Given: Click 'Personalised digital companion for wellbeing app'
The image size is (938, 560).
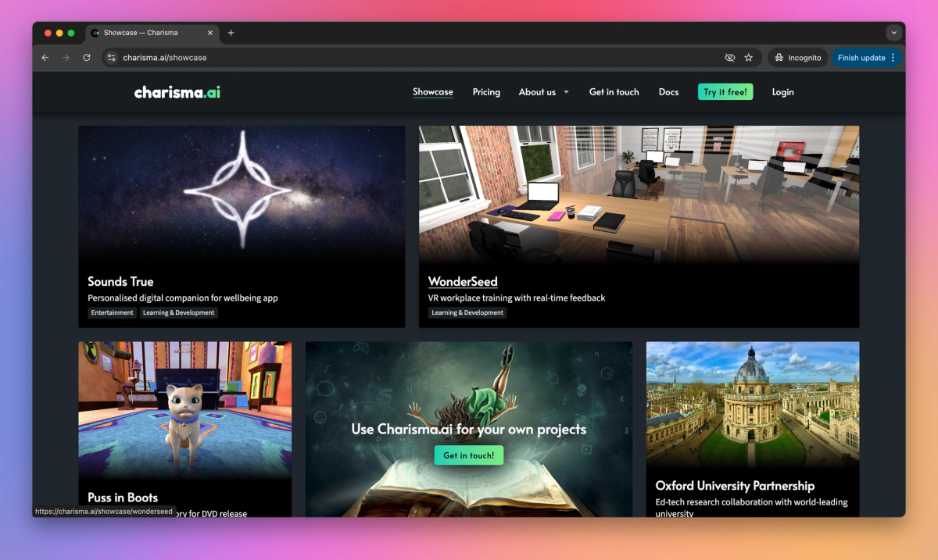Looking at the screenshot, I should pyautogui.click(x=183, y=298).
